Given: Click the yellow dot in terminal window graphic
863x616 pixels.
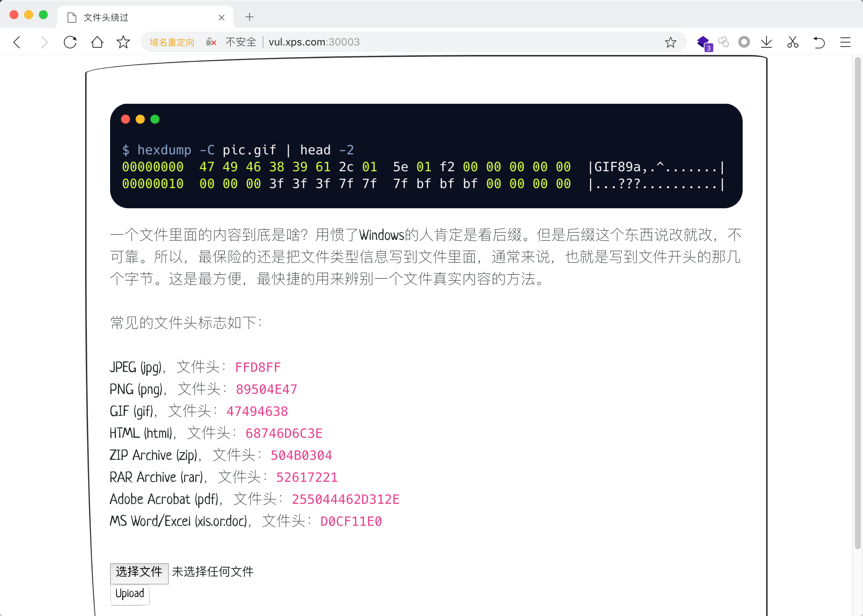Looking at the screenshot, I should (140, 119).
